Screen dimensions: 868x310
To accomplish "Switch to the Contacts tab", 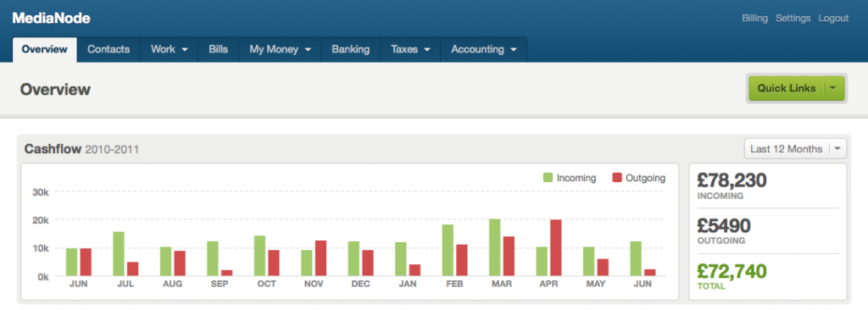I will coord(108,49).
